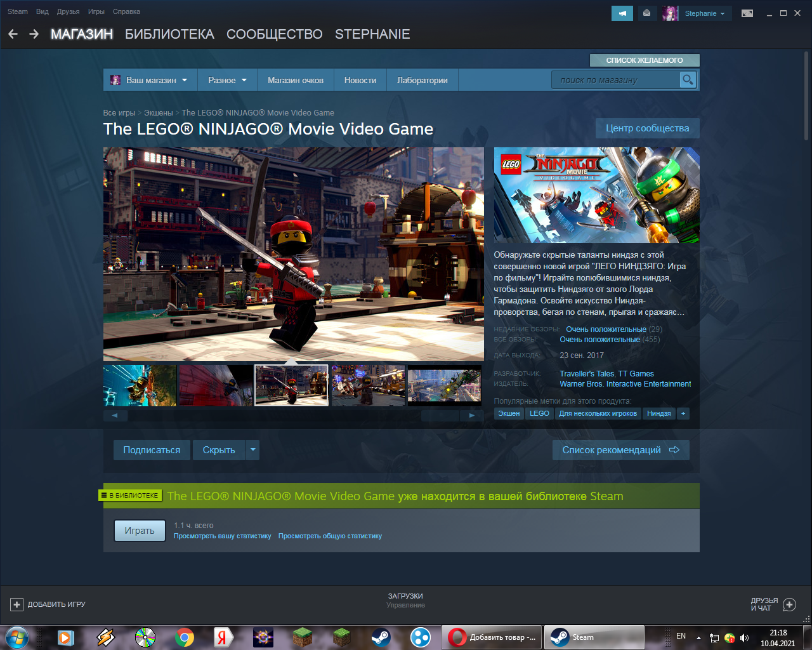Screen dimensions: 812x650
Task: Open the STEPHANIE profile tab
Action: tap(372, 34)
